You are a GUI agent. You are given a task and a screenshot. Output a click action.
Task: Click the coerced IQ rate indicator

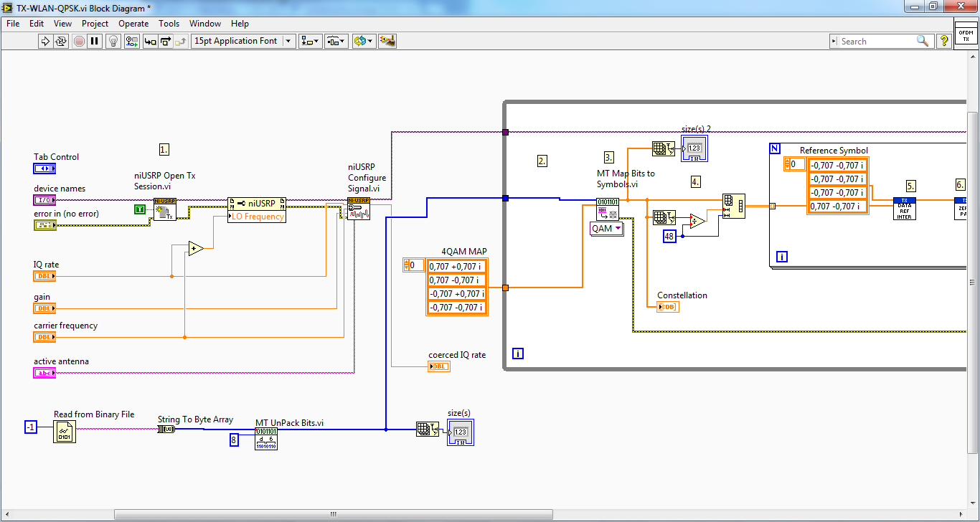(439, 366)
